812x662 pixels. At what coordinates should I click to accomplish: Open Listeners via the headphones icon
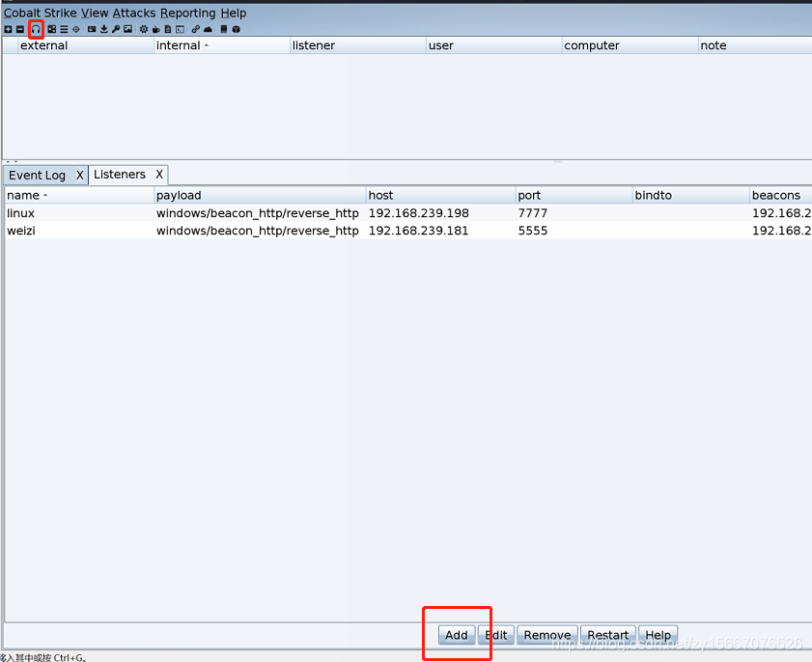click(36, 29)
